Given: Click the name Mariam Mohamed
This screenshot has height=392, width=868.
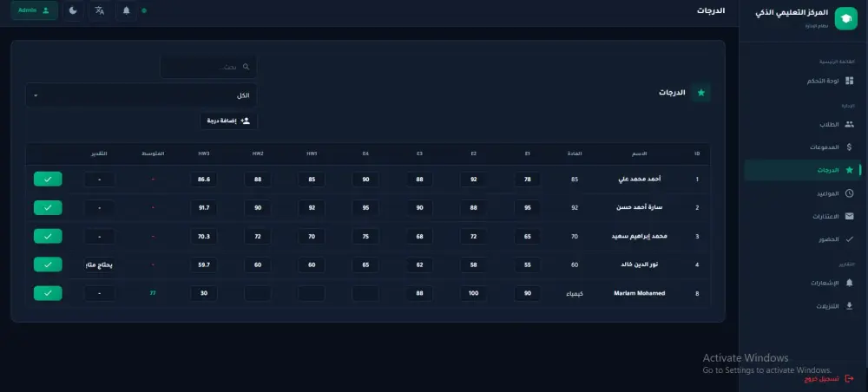Looking at the screenshot, I should click(x=640, y=293).
